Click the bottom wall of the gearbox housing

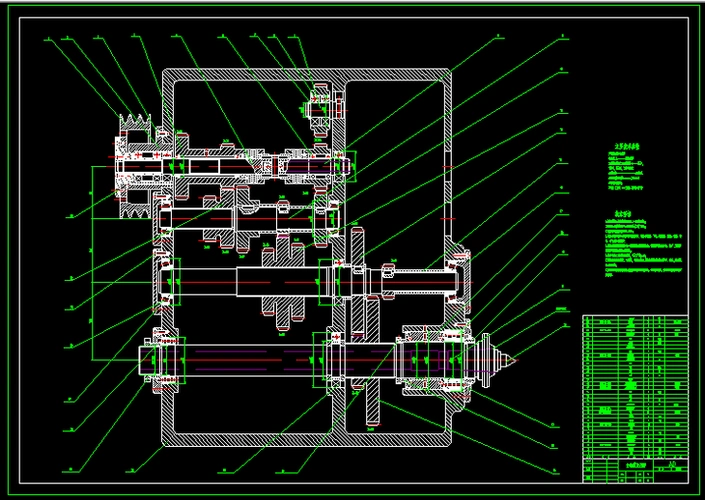[x=310, y=440]
